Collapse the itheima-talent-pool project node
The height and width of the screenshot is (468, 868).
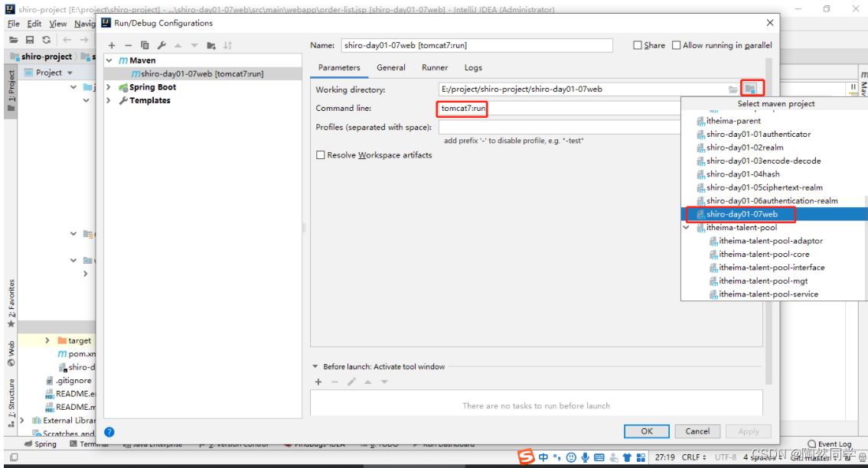click(687, 227)
